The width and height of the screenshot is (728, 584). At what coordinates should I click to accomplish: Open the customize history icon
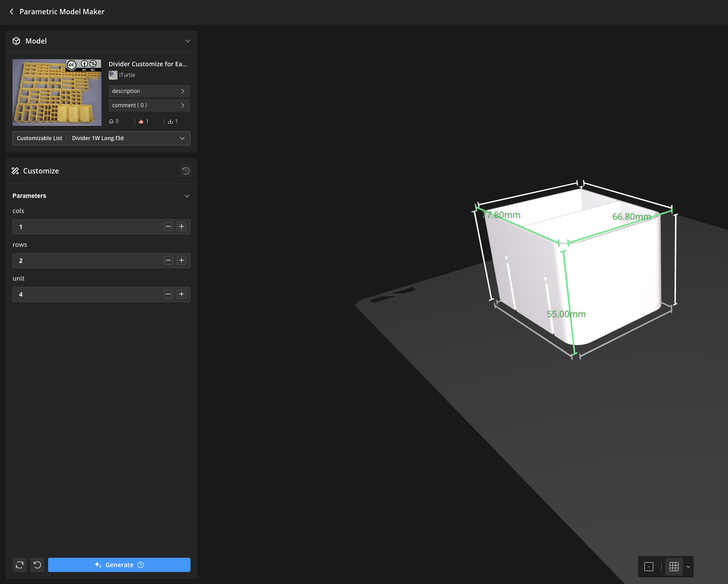point(186,171)
